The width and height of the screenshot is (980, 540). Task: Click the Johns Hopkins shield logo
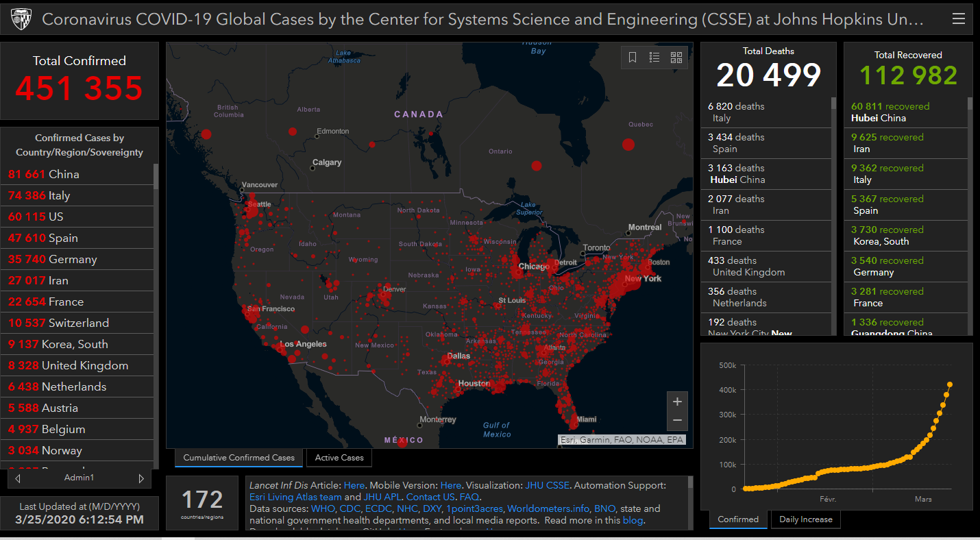21,19
